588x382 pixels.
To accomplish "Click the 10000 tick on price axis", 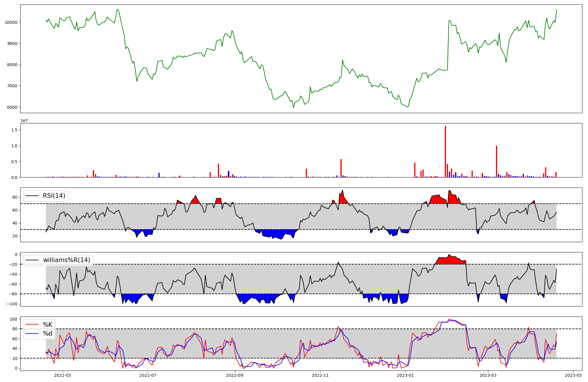I will (11, 22).
